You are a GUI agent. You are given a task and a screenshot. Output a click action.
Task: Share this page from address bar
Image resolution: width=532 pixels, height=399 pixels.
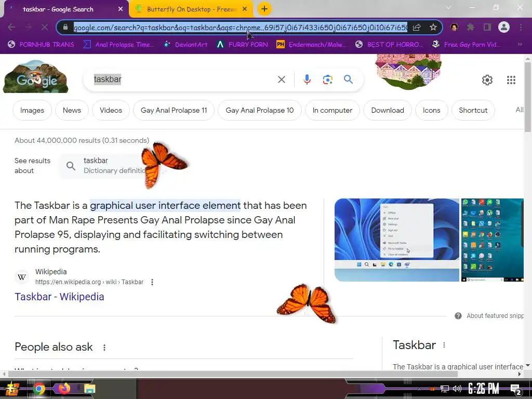click(417, 27)
